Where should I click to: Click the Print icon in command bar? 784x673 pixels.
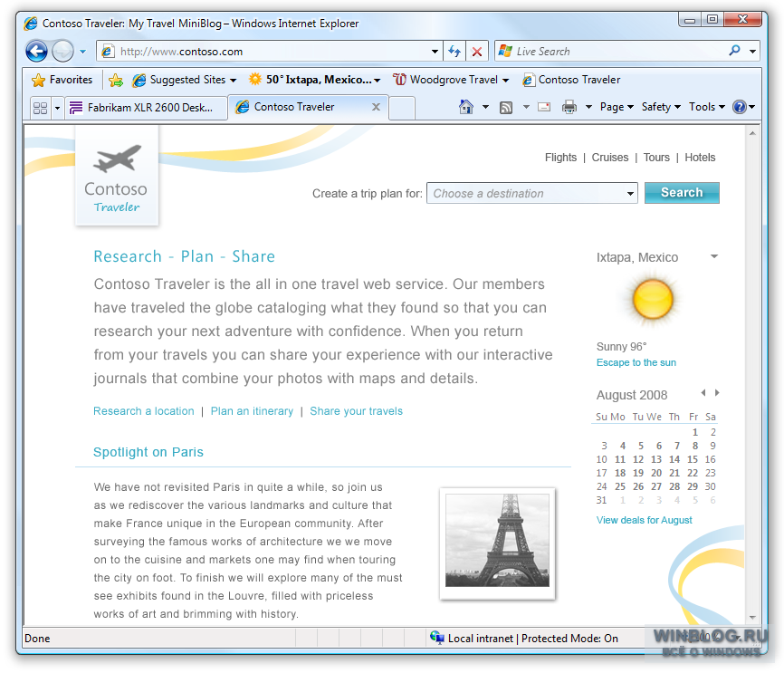[x=569, y=107]
